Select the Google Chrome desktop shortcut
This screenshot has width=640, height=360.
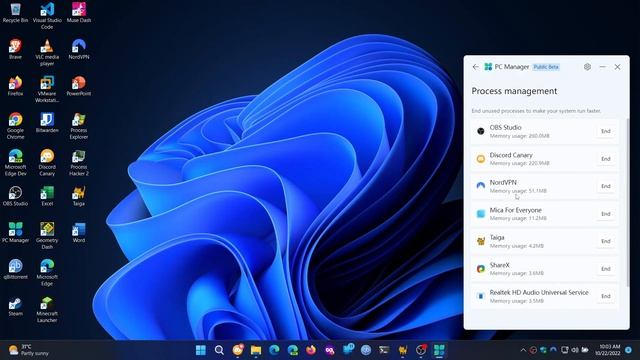pyautogui.click(x=16, y=126)
